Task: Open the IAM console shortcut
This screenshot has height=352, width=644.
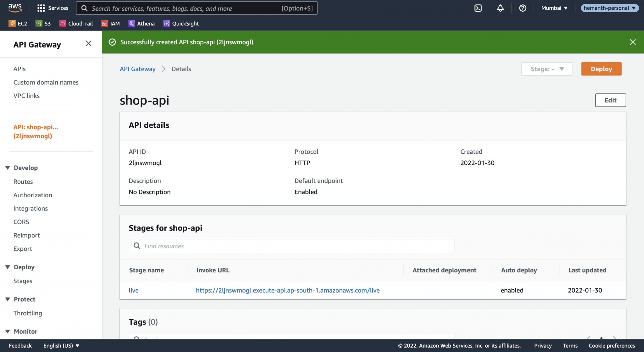Action: coord(110,23)
